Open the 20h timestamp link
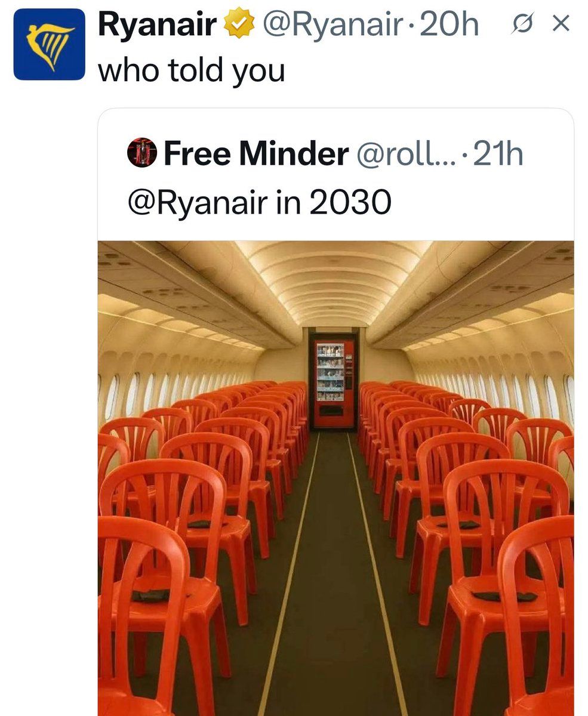 click(449, 26)
